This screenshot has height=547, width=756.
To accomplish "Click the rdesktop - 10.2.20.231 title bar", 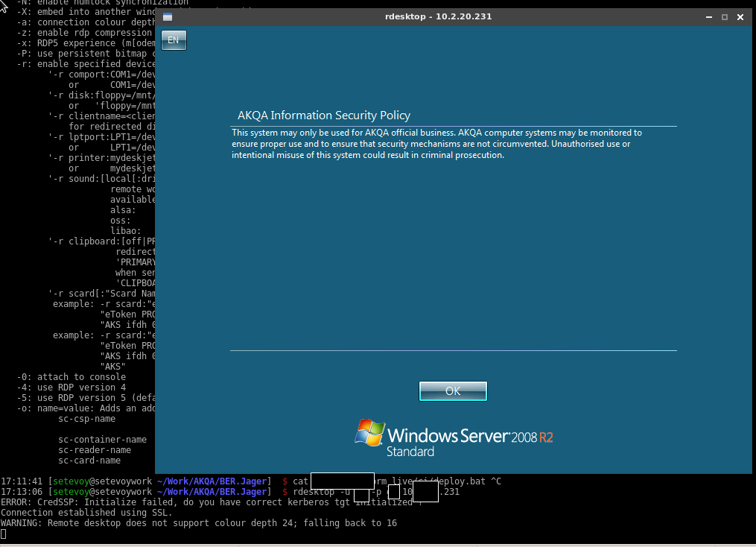I will pos(438,16).
